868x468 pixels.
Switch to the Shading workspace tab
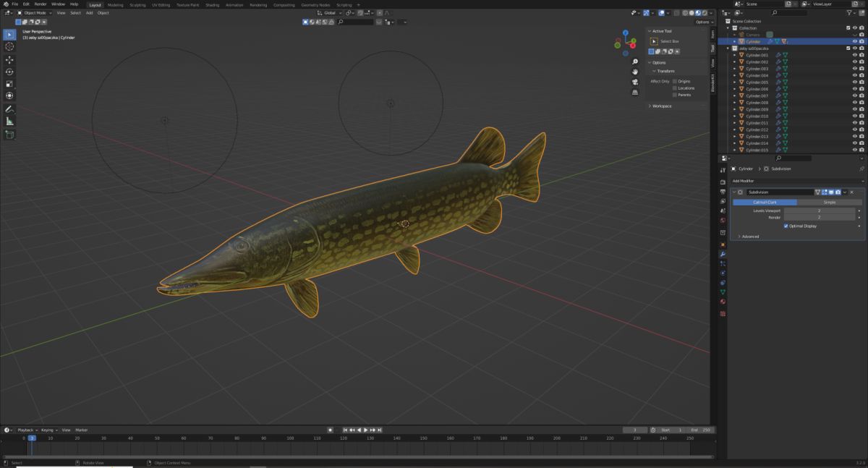click(213, 4)
